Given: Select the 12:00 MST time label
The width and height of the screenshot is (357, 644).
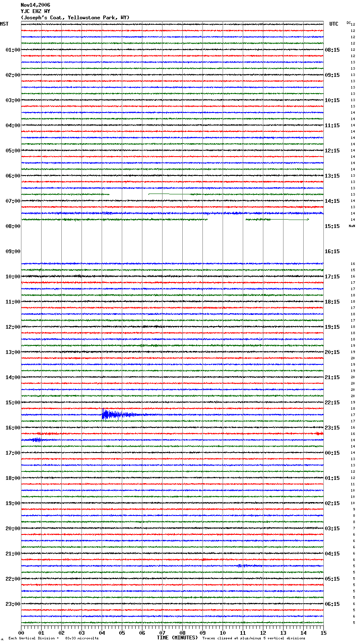Looking at the screenshot, I should (x=13, y=327).
